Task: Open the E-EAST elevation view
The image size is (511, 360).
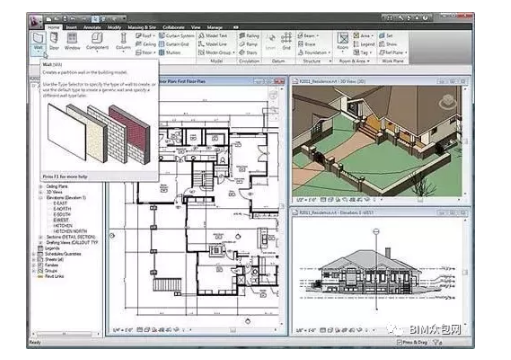Action: pos(60,203)
